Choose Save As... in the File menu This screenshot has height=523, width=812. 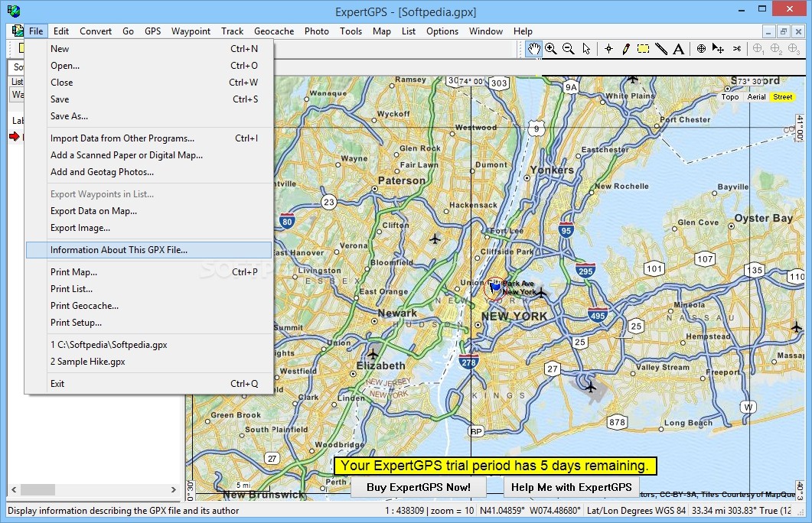coord(149,116)
